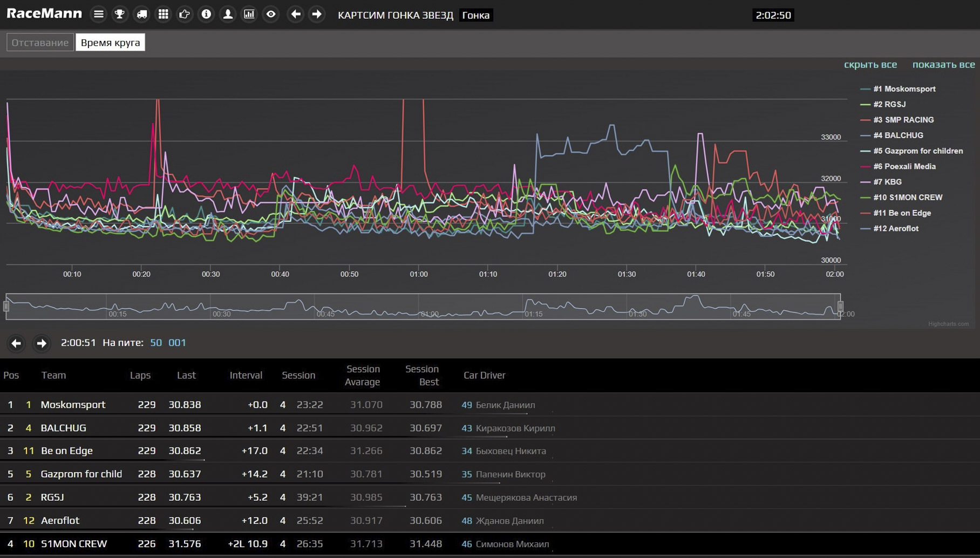Click the pointing hand icon
The width and height of the screenshot is (980, 558).
coord(185,15)
